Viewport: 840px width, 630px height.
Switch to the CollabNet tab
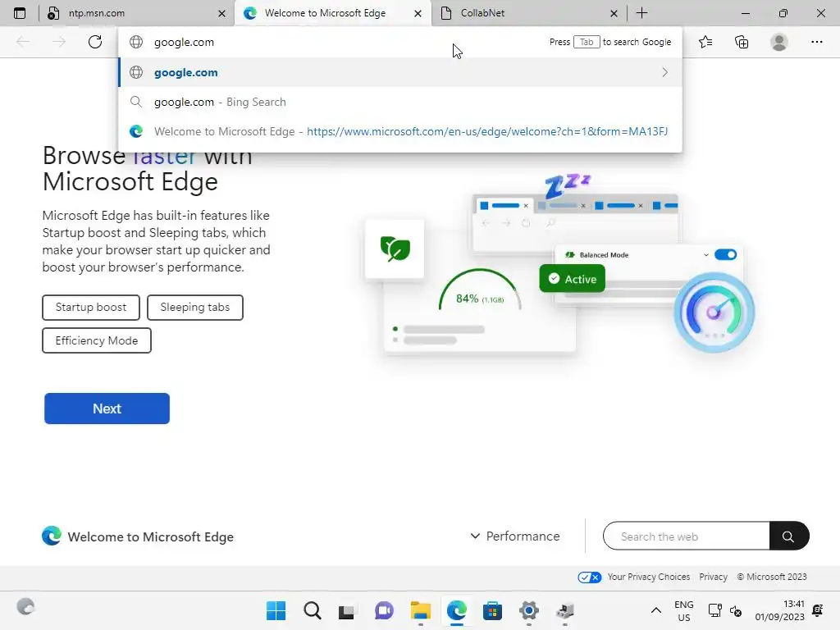[x=528, y=13]
